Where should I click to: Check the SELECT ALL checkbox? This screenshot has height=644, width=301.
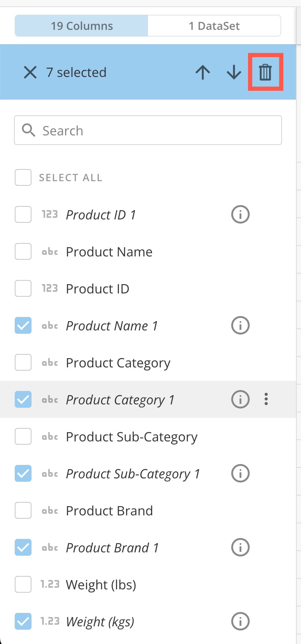click(x=23, y=177)
